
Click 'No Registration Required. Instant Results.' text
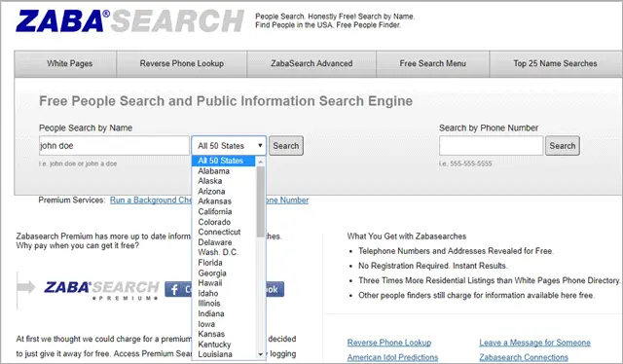pyautogui.click(x=432, y=266)
